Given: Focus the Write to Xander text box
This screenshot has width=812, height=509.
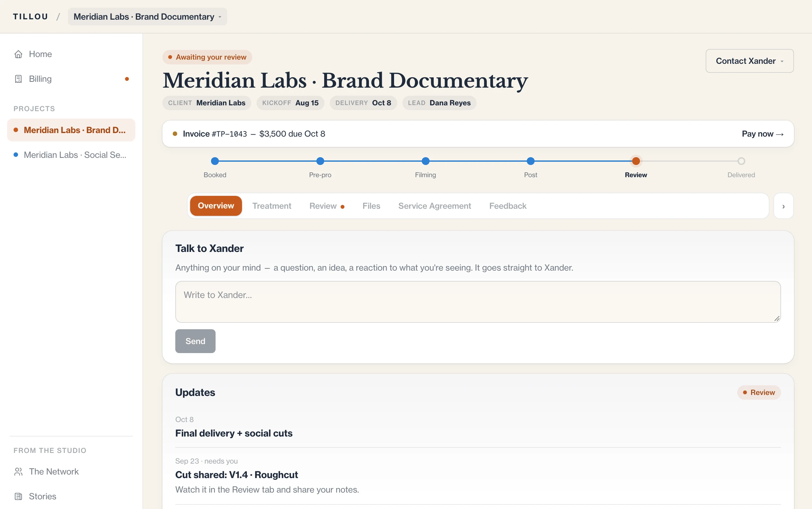Looking at the screenshot, I should click(x=478, y=302).
